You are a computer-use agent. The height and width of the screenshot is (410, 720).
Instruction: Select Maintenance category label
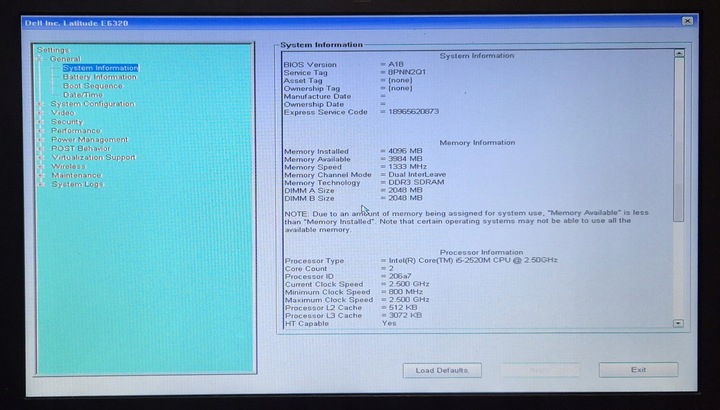76,175
